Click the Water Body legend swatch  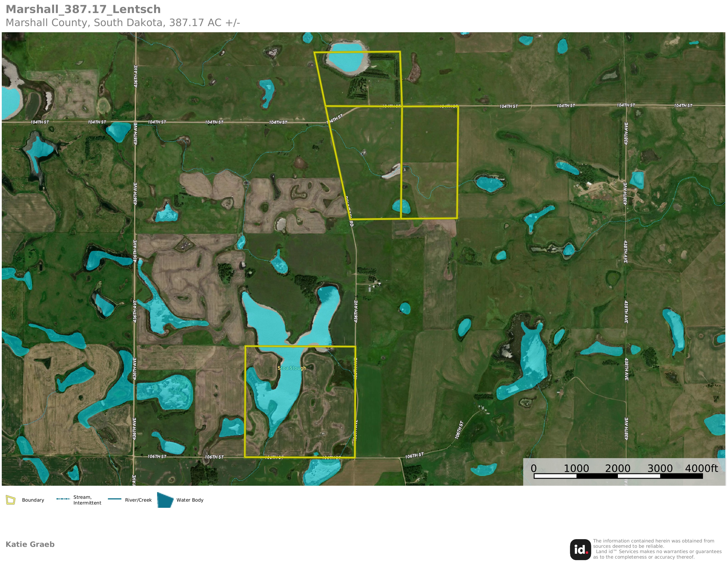pos(165,500)
